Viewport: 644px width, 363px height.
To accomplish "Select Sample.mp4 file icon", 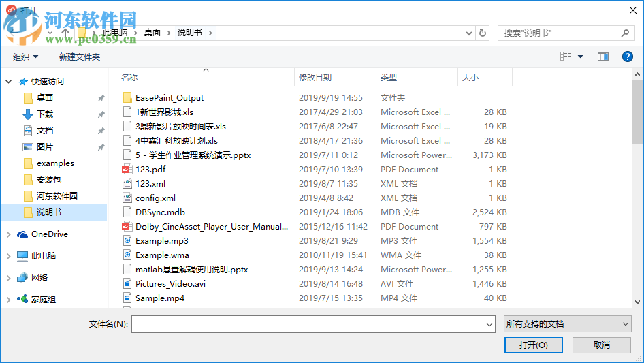I will (x=127, y=298).
